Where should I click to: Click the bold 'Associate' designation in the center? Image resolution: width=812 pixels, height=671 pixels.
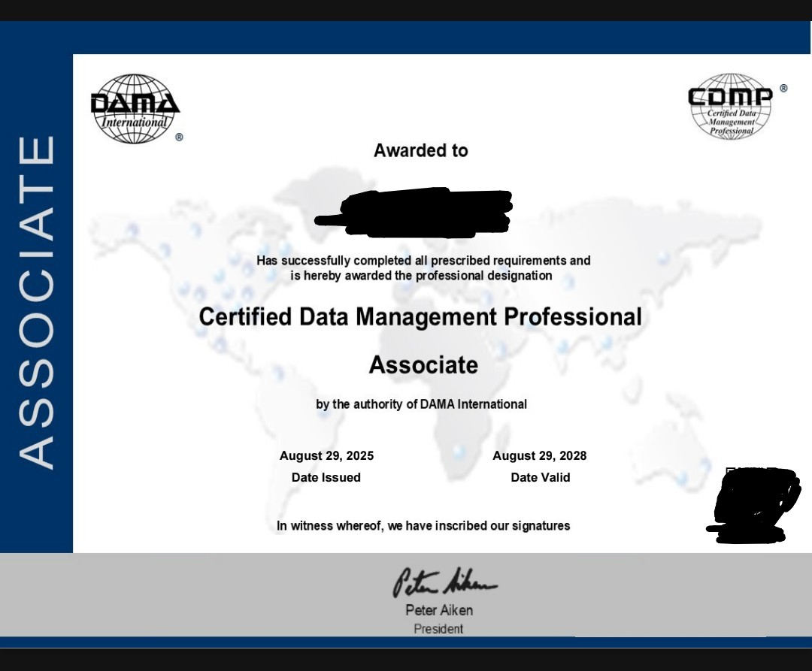(423, 364)
